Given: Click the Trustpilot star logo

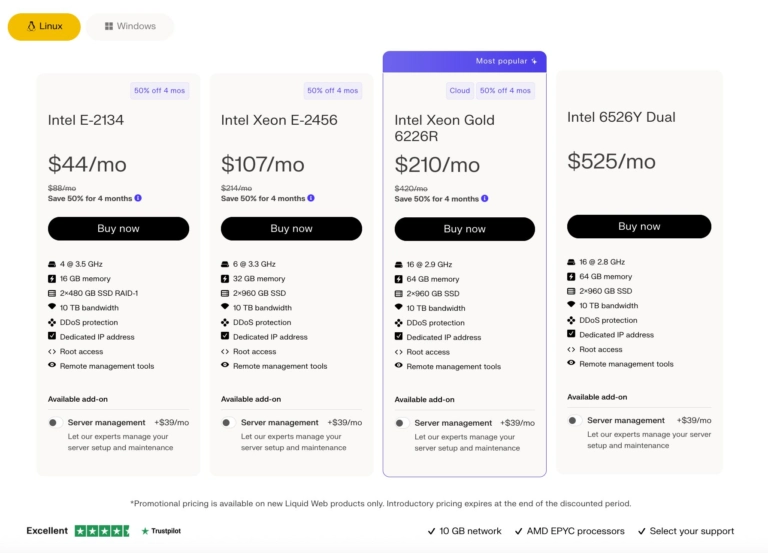Looking at the screenshot, I should [x=145, y=531].
